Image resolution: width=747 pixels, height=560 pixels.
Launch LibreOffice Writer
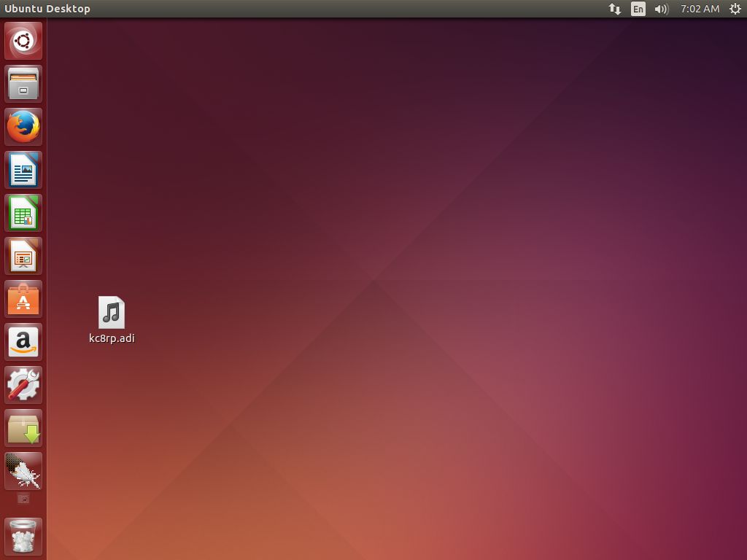click(23, 170)
